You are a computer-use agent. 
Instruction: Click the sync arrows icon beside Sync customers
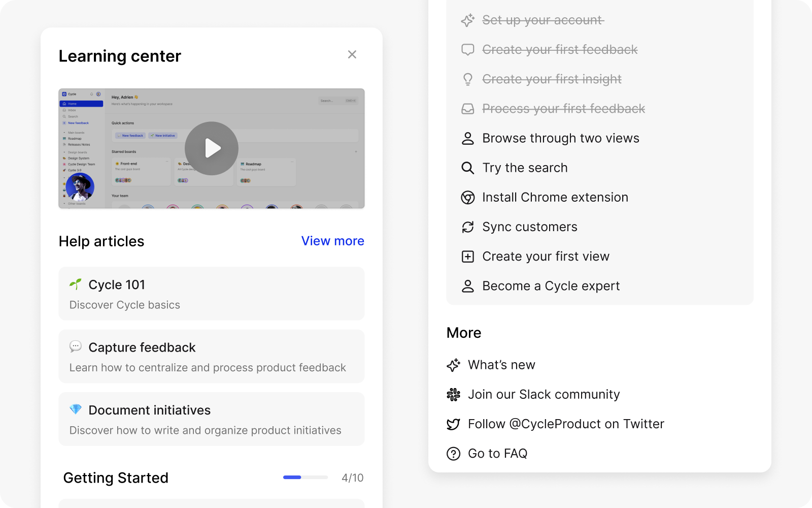coord(467,227)
